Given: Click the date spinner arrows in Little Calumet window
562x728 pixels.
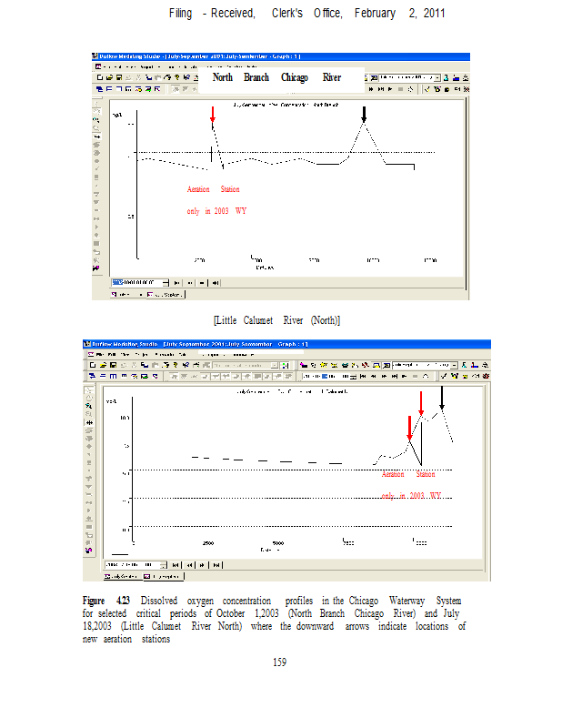Looking at the screenshot, I should pyautogui.click(x=164, y=564).
